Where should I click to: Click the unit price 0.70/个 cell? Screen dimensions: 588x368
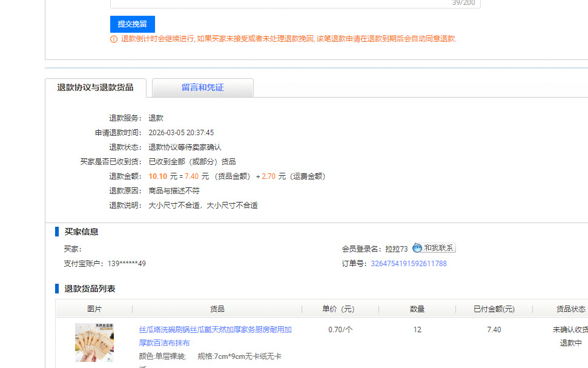click(x=340, y=330)
